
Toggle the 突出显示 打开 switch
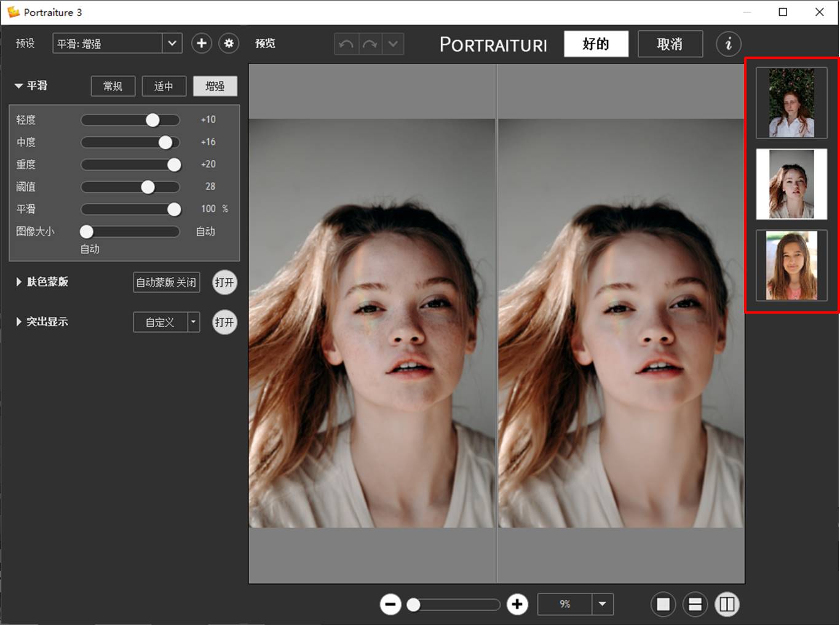(224, 322)
